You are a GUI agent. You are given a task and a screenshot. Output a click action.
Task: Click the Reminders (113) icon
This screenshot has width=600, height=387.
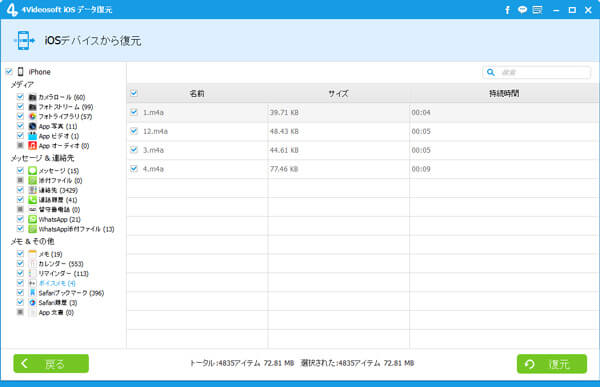pos(33,273)
